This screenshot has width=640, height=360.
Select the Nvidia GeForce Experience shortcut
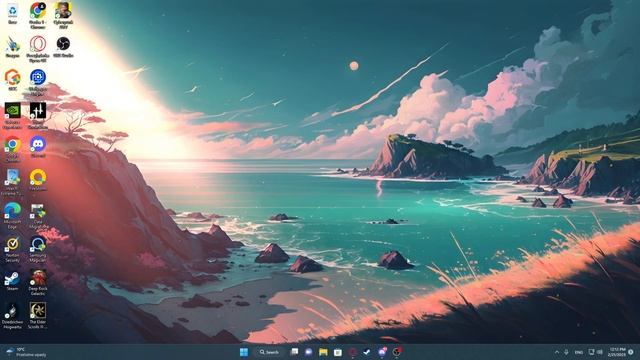(13, 116)
